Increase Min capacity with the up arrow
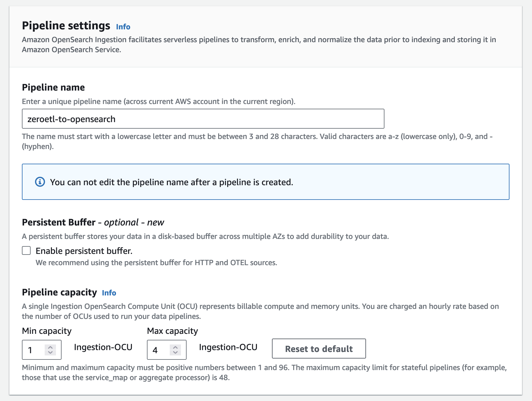This screenshot has height=401, width=532. coord(50,347)
